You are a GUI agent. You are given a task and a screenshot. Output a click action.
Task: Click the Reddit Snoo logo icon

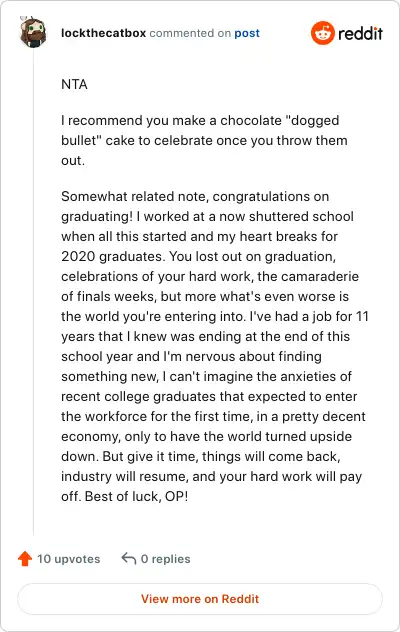point(323,33)
